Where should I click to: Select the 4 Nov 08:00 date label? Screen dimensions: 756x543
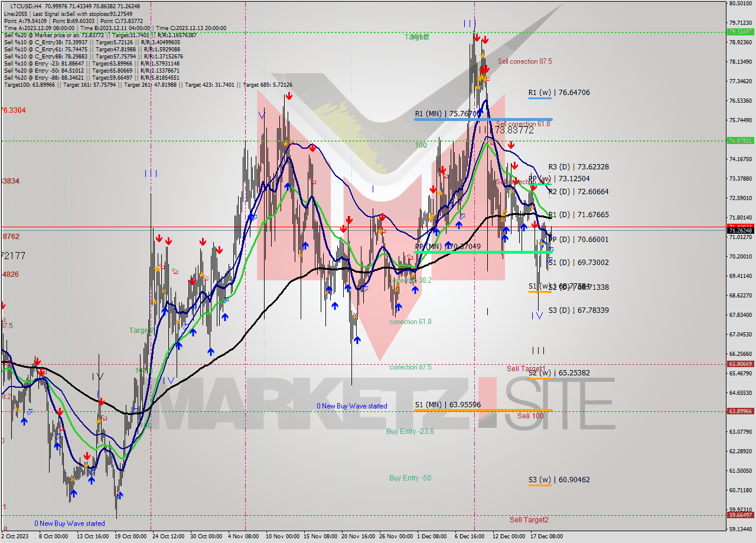[244, 537]
